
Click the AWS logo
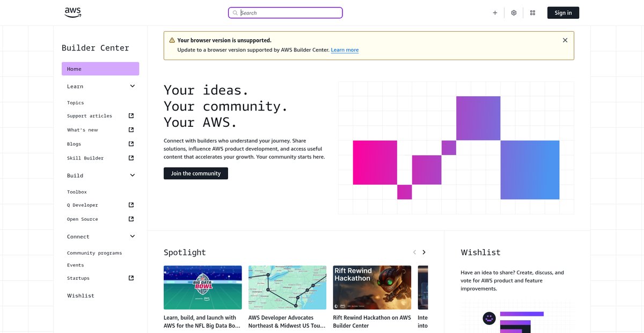(x=73, y=12)
